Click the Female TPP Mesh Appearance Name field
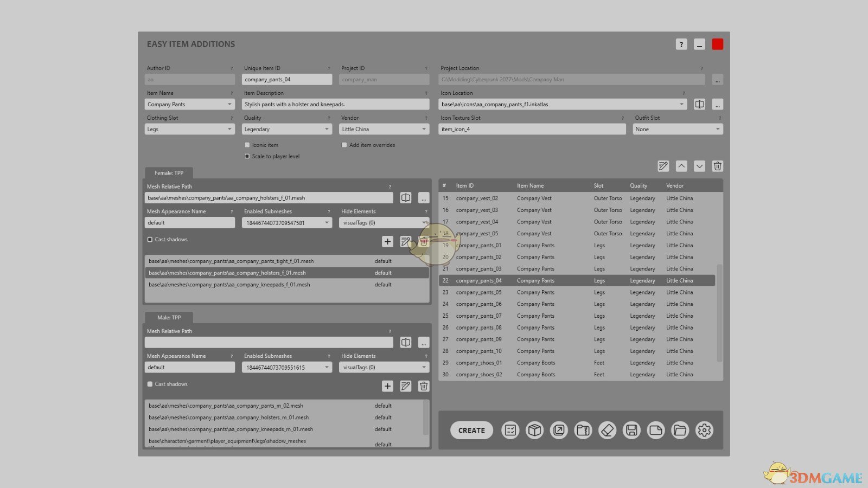Image resolution: width=868 pixels, height=488 pixels. point(190,223)
